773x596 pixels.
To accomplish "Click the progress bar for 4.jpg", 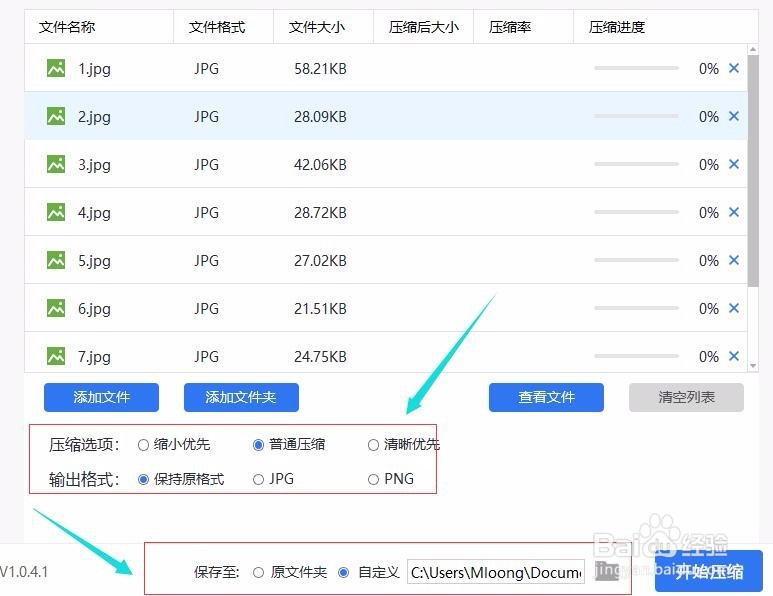I will click(x=636, y=212).
